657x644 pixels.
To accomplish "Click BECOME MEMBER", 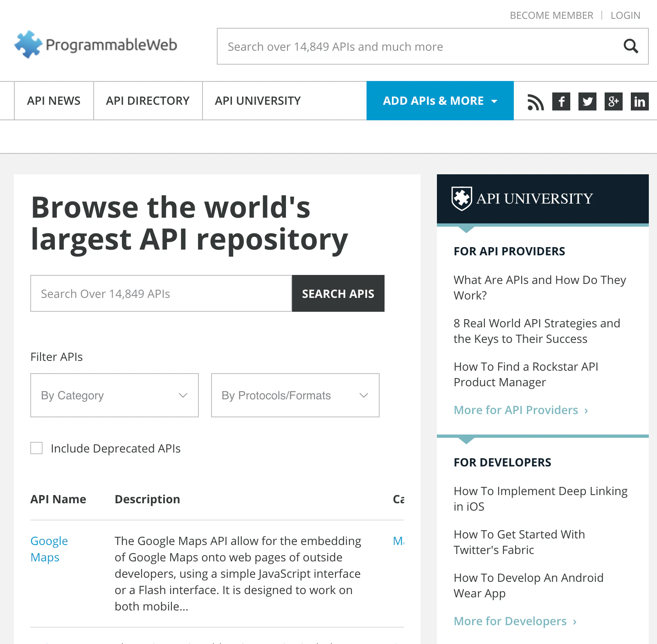I will [551, 15].
